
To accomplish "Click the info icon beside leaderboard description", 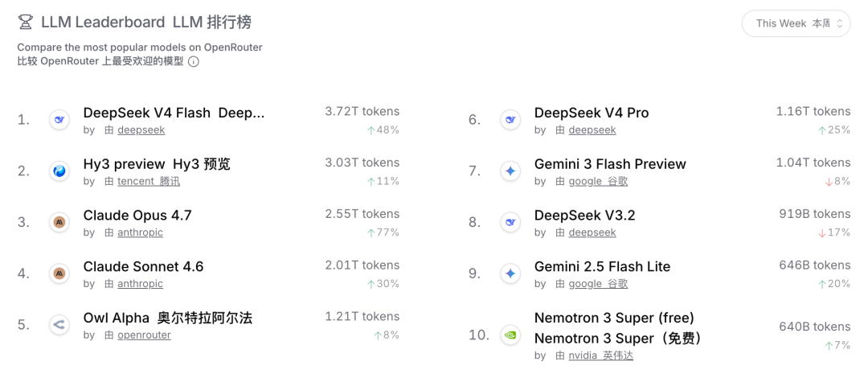I will (x=193, y=62).
